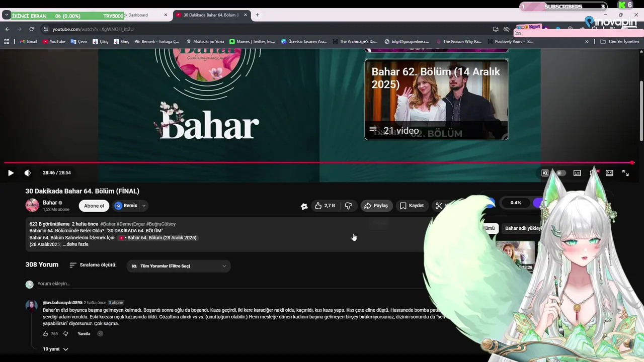Open a new browser tab
The height and width of the screenshot is (362, 644).
[x=258, y=15]
